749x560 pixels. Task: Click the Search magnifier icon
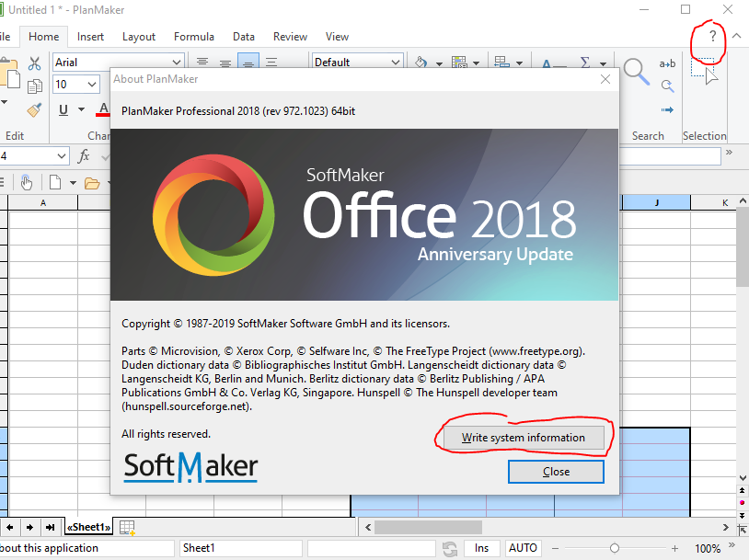[x=636, y=72]
